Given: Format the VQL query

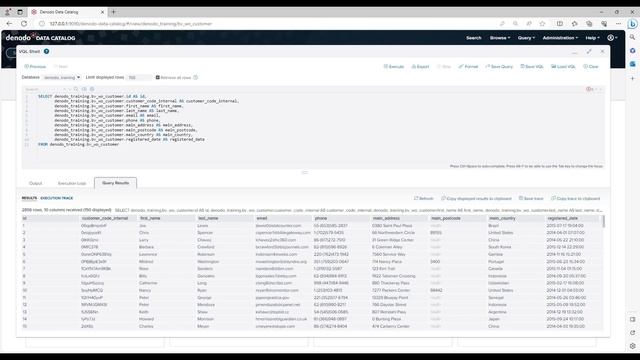Looking at the screenshot, I should [468, 67].
